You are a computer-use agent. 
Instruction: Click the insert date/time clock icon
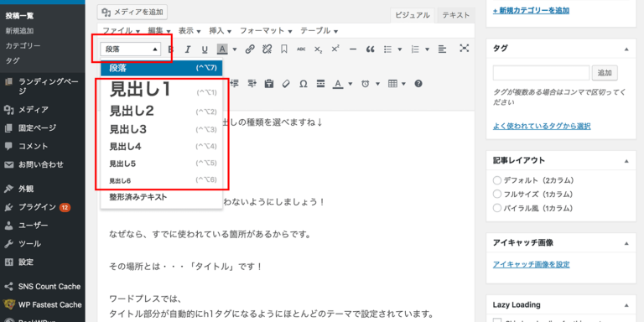click(x=365, y=84)
